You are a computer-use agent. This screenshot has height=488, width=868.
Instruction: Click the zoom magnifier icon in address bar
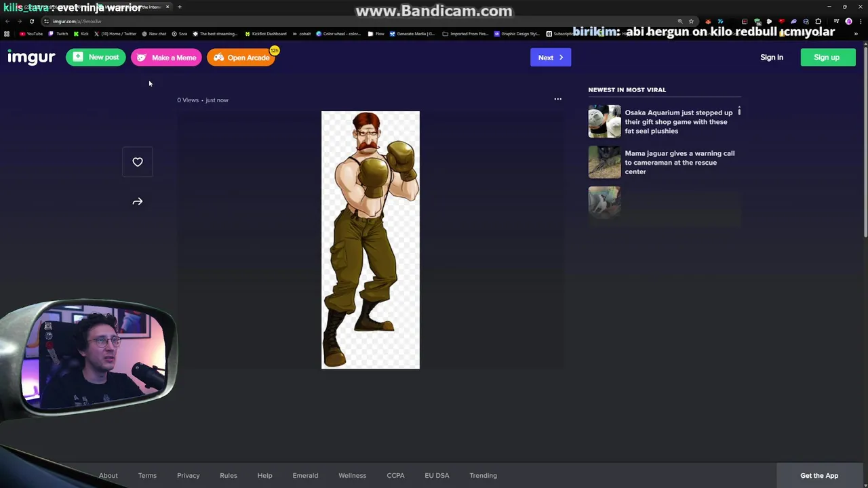[680, 21]
